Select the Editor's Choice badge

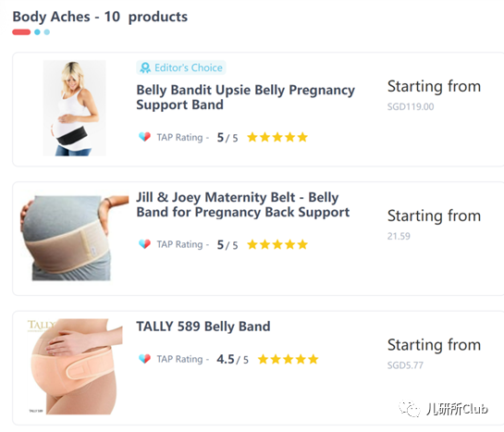point(181,68)
